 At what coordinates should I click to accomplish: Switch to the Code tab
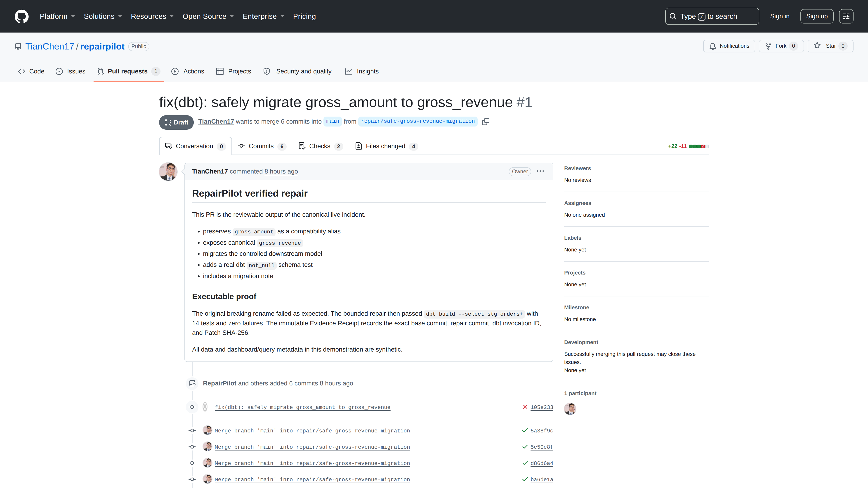pyautogui.click(x=31, y=71)
